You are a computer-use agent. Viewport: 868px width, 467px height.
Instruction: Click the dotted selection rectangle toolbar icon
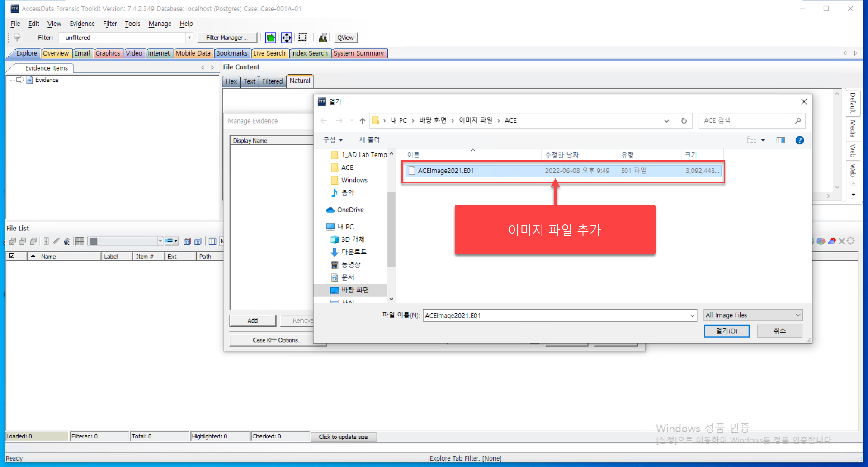pos(302,38)
